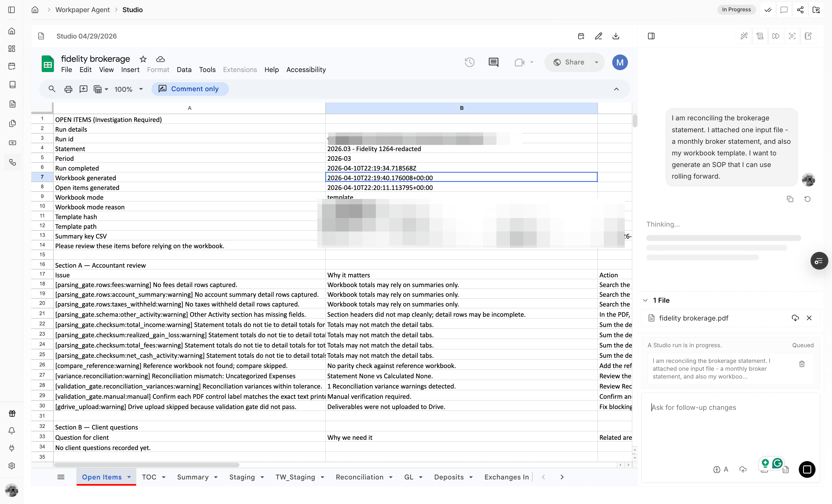Click the vertical scrollbar of the spreadsheet

pos(635,121)
